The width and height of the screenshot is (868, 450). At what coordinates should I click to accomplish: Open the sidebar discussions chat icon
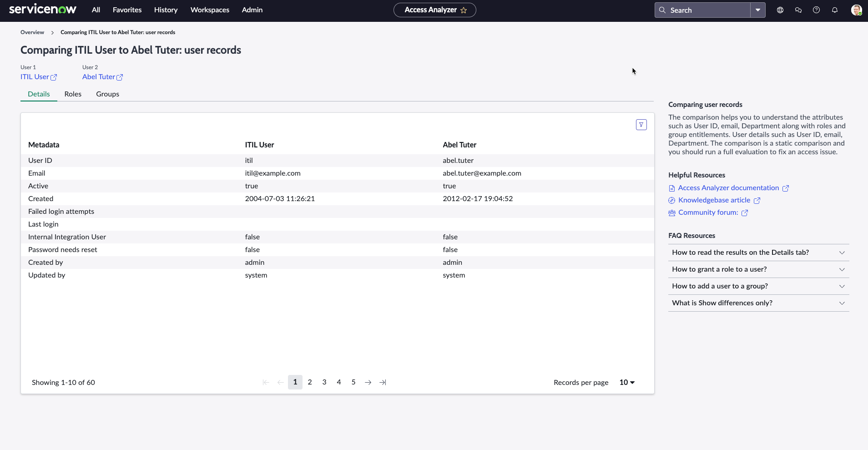(798, 10)
